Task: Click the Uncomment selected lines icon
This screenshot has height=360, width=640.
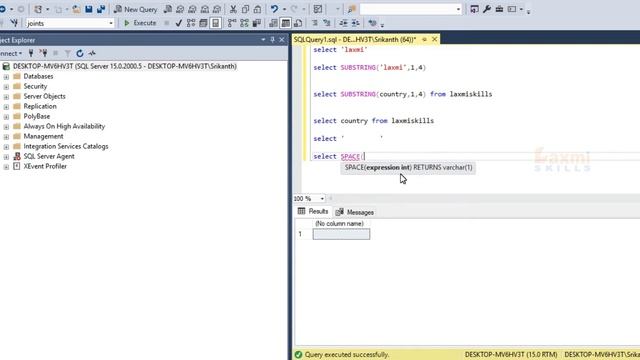Action: click(x=327, y=23)
